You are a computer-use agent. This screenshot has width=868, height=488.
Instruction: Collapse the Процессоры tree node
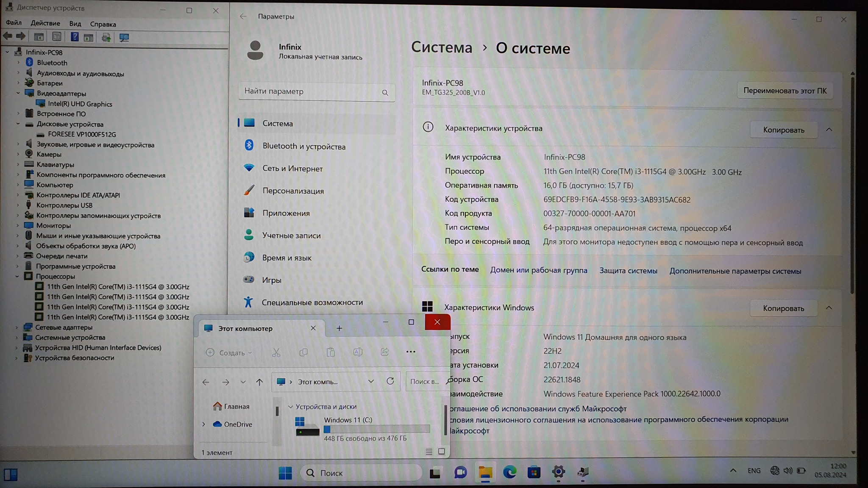click(17, 276)
